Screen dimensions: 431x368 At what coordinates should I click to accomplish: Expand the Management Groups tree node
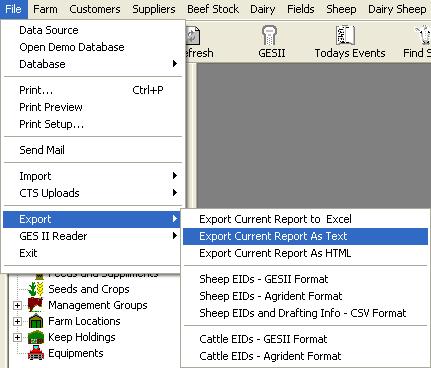click(x=17, y=305)
